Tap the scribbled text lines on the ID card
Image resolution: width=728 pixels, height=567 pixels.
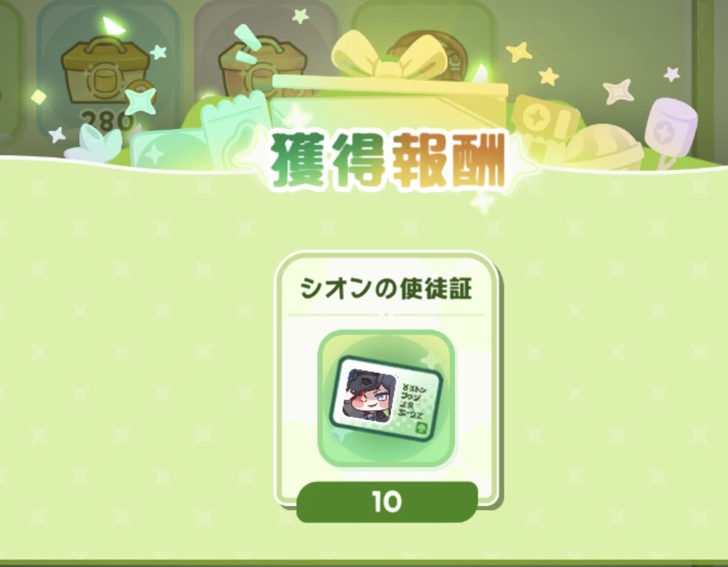(413, 399)
